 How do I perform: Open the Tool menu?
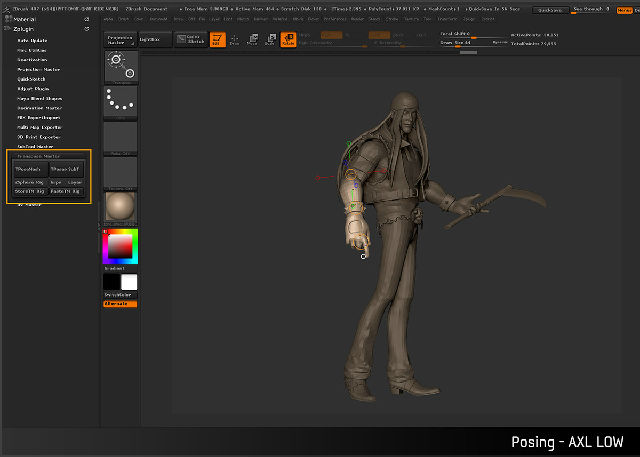(427, 19)
